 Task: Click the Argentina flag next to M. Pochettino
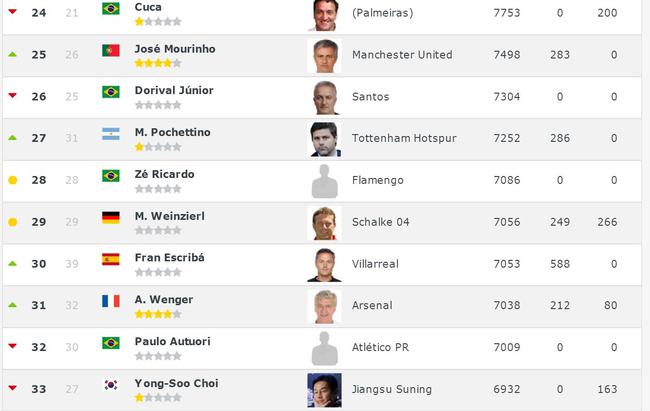pos(111,134)
